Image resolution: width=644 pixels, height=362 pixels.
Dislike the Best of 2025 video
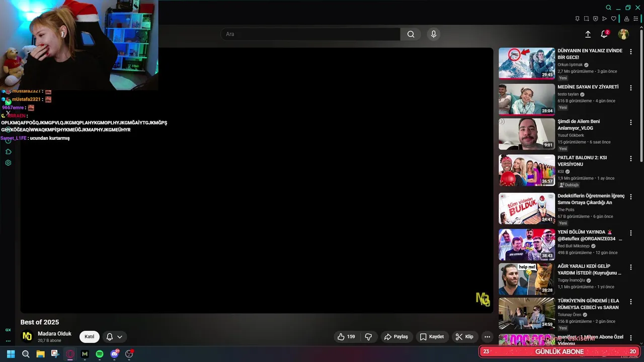368,337
